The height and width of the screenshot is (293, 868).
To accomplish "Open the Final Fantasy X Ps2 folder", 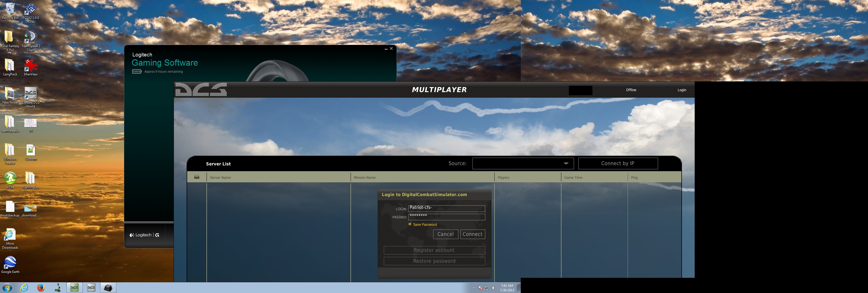I will point(10,41).
